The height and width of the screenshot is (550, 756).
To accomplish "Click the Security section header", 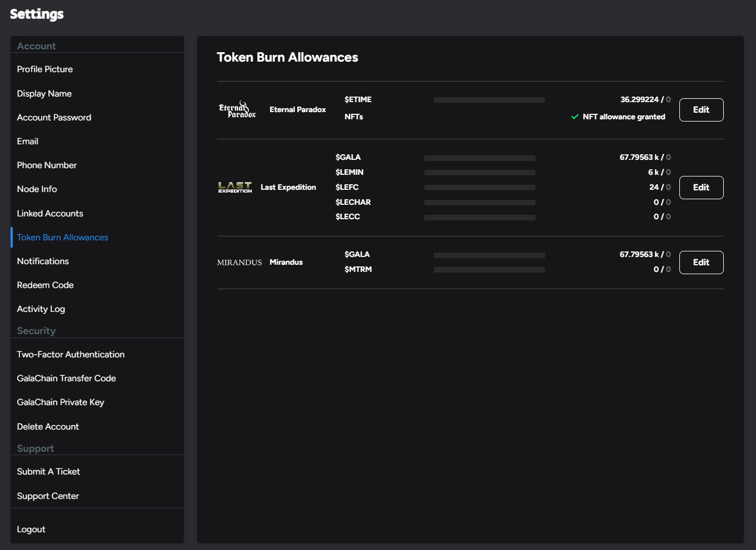I will coord(36,331).
